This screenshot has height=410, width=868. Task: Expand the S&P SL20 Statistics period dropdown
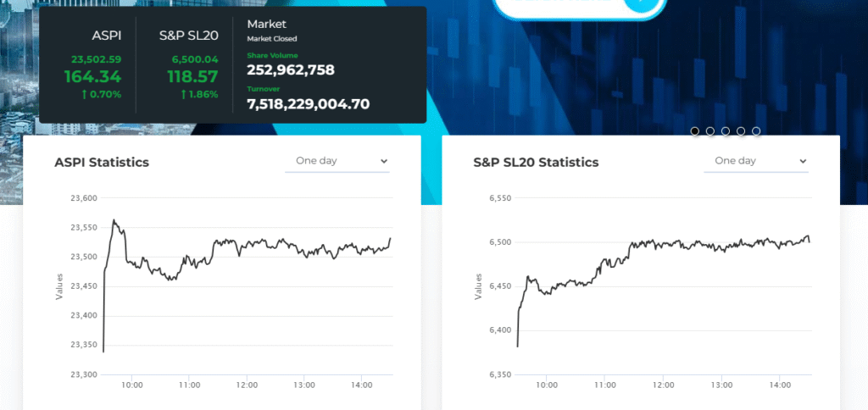coord(756,161)
